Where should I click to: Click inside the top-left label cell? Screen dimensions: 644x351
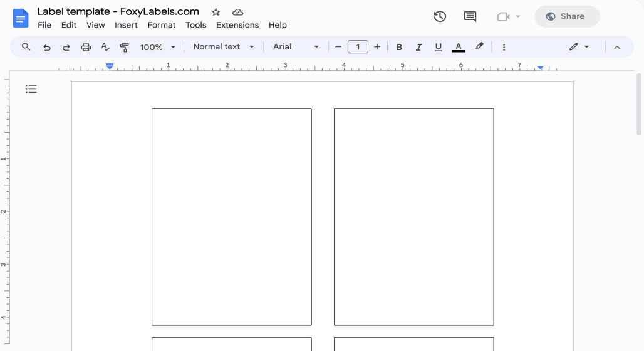click(232, 217)
